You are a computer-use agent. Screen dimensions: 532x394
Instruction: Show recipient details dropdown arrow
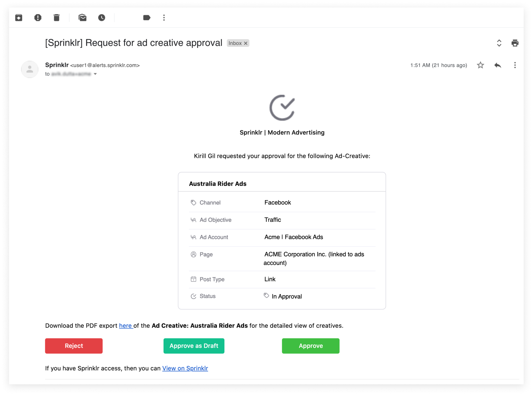(95, 74)
